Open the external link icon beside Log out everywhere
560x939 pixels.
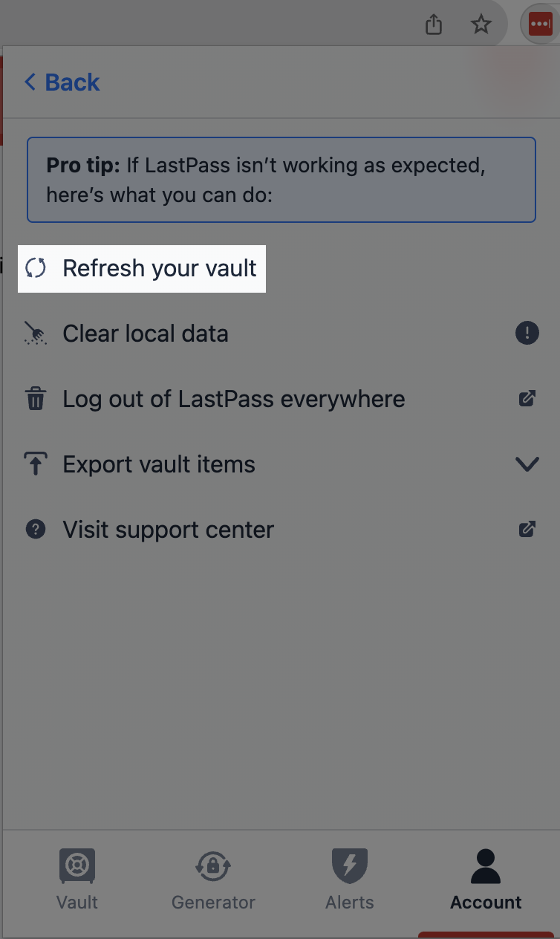point(527,399)
